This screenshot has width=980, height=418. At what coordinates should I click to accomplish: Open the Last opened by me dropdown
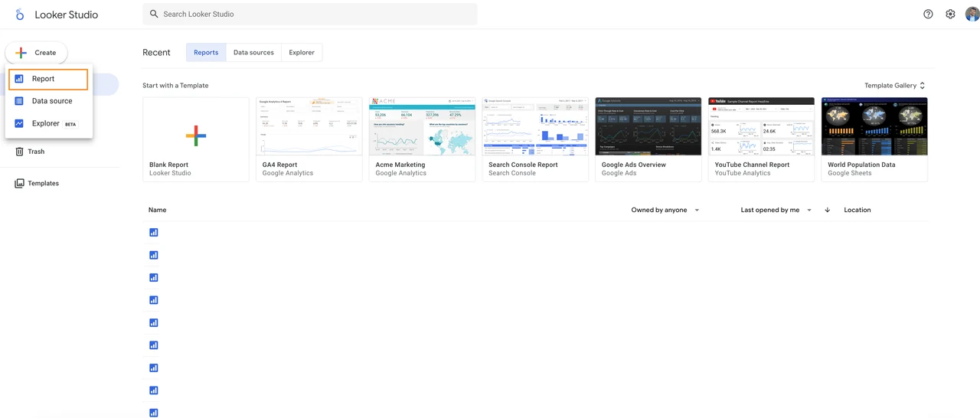tap(776, 210)
